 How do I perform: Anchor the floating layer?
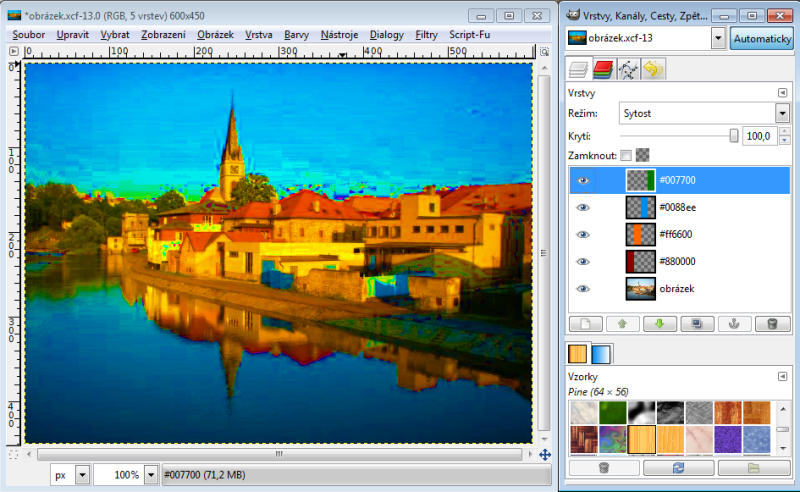734,324
